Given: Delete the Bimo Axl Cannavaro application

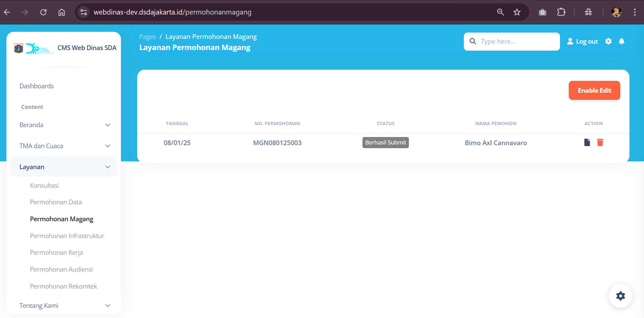Looking at the screenshot, I should (600, 142).
